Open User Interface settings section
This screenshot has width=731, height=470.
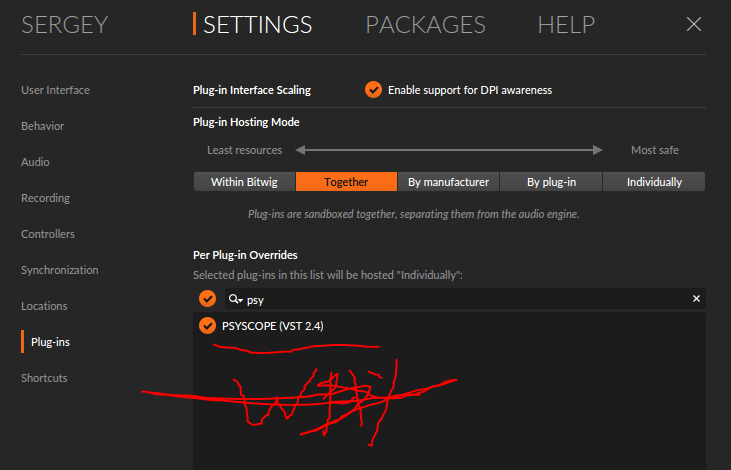pos(55,90)
